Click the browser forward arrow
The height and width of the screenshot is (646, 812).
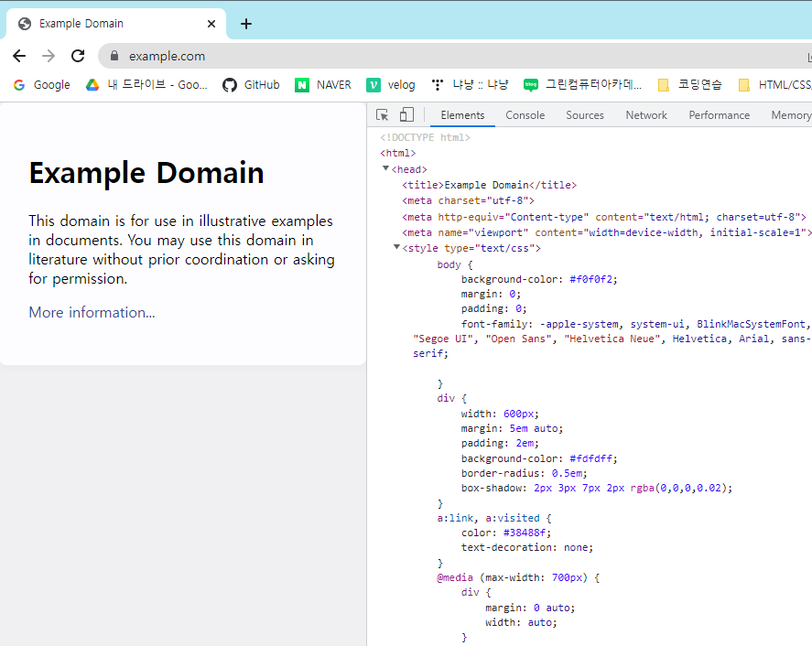[x=49, y=56]
